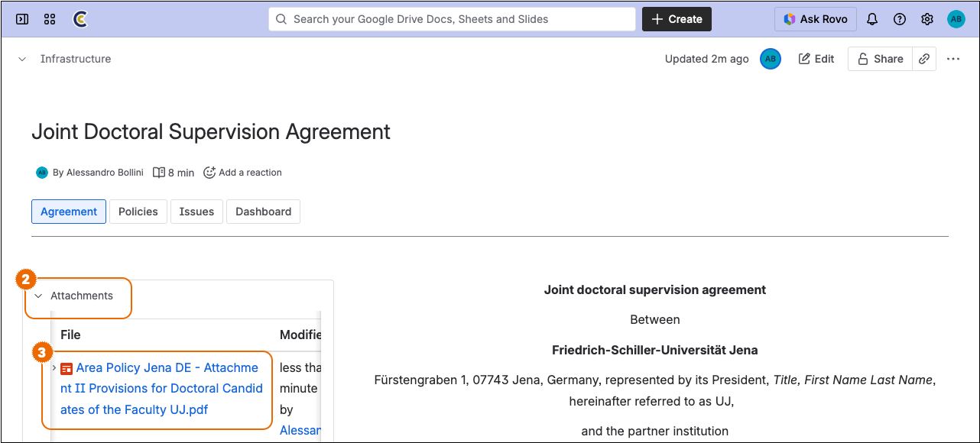Switch to the Issues tab

(196, 212)
